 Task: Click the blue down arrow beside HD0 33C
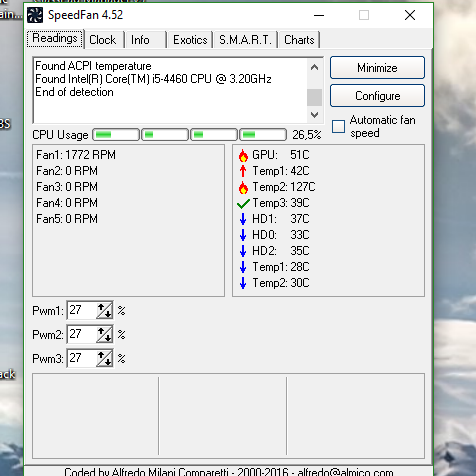(x=243, y=235)
